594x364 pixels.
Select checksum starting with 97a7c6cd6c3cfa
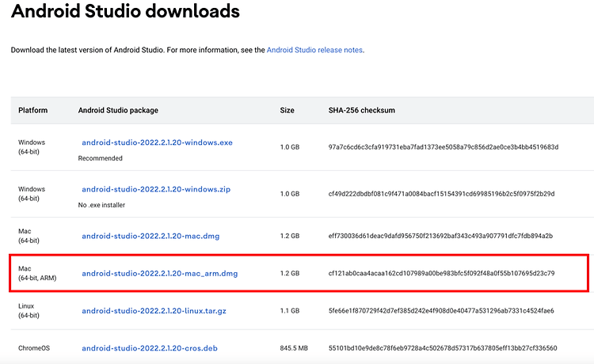444,147
